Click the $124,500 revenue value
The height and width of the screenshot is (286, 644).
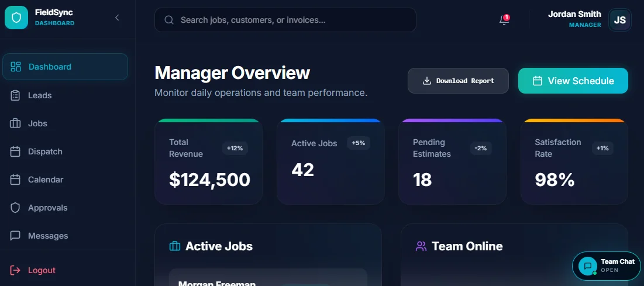[x=209, y=180]
